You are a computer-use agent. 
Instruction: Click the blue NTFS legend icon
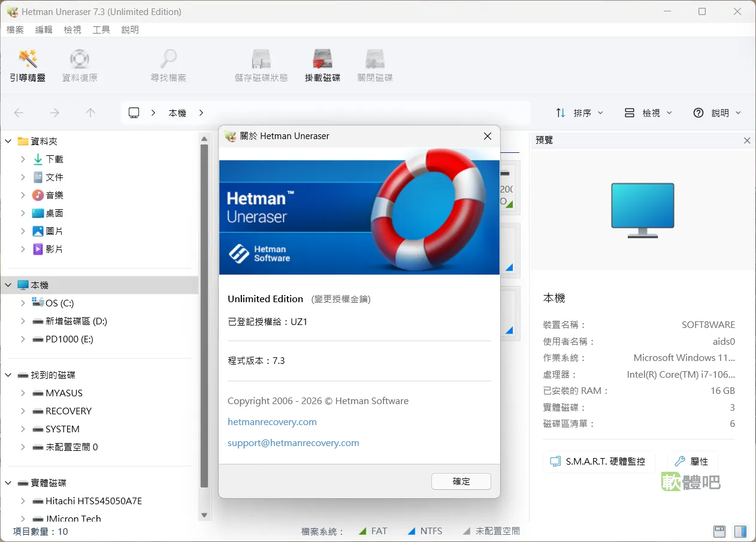[x=412, y=531]
